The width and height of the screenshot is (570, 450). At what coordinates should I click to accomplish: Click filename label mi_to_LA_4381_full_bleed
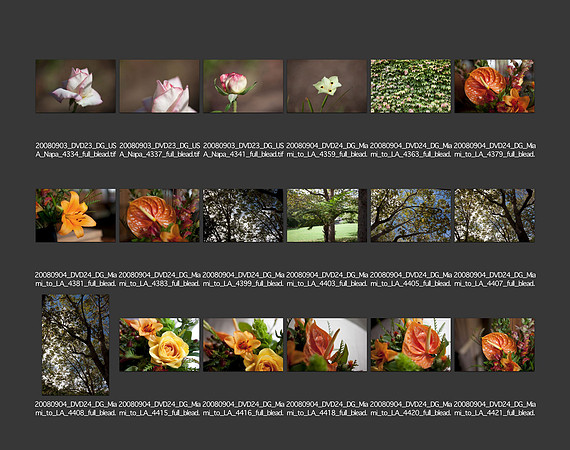(x=76, y=283)
